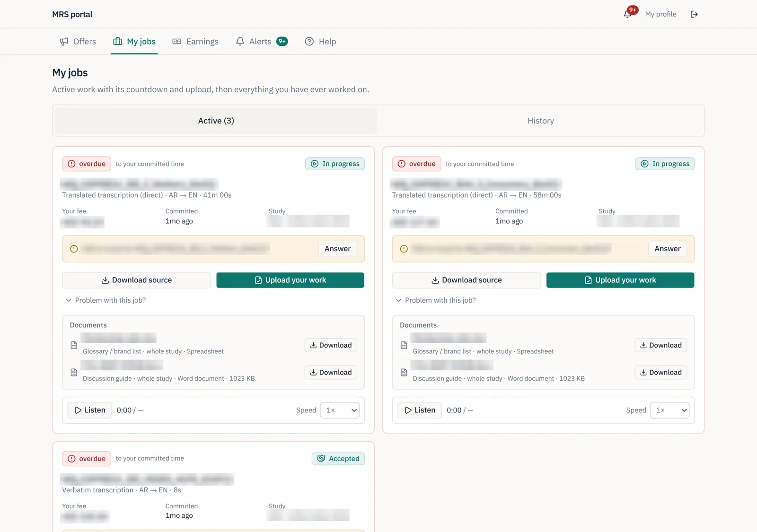The image size is (757, 532).
Task: Switch to the History tab
Action: tap(541, 121)
